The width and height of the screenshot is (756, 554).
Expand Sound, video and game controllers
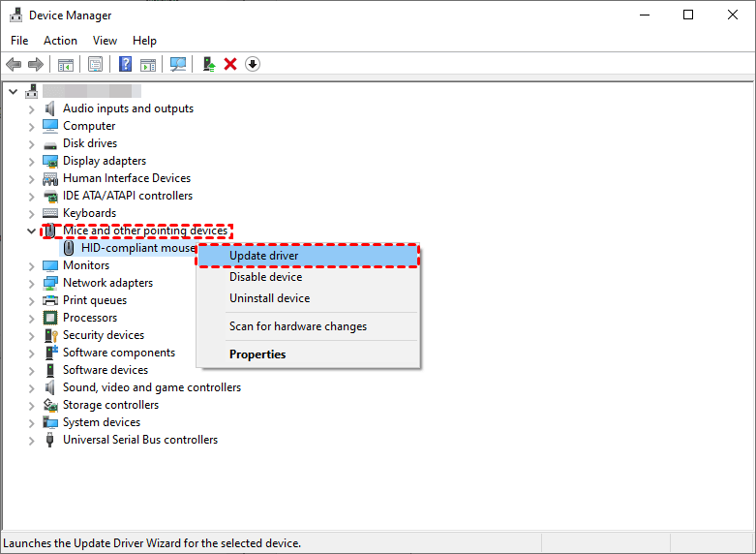coord(32,388)
